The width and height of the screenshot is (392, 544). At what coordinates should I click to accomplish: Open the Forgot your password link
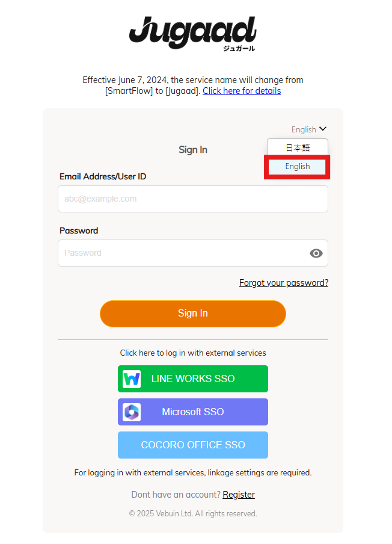284,283
